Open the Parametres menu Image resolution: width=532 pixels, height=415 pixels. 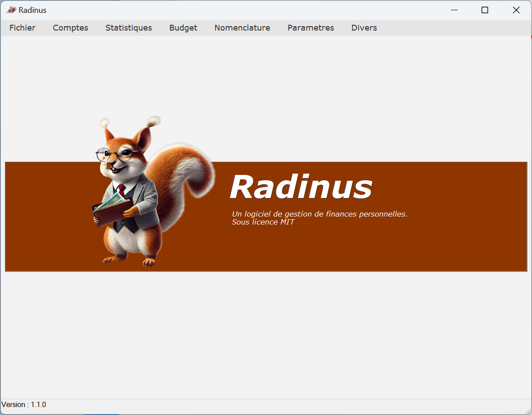pyautogui.click(x=311, y=27)
